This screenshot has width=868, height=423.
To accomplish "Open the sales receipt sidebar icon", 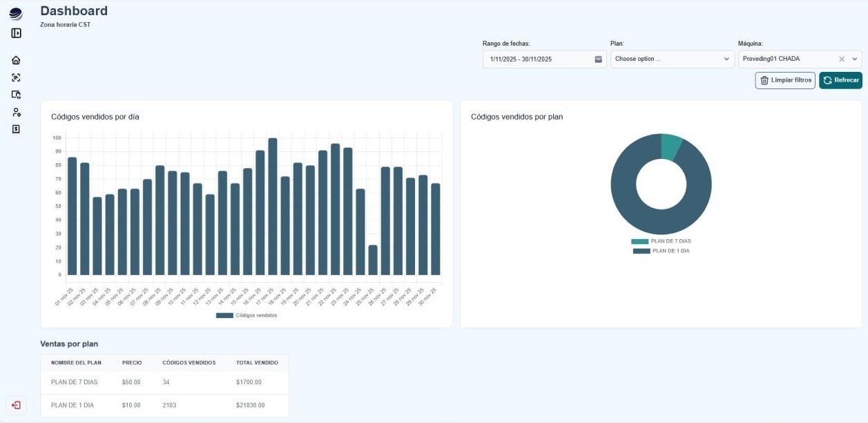I will pyautogui.click(x=16, y=129).
